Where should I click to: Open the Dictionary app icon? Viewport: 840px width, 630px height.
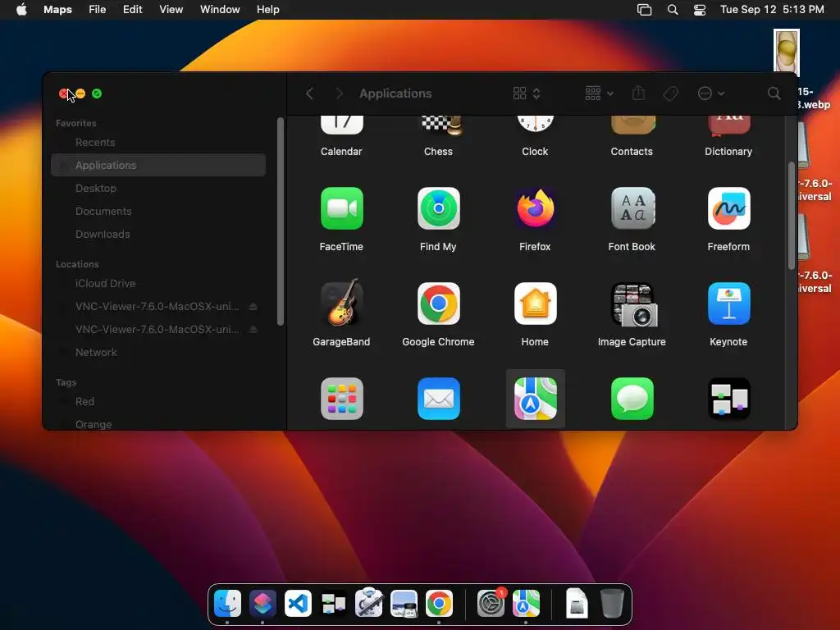click(729, 126)
